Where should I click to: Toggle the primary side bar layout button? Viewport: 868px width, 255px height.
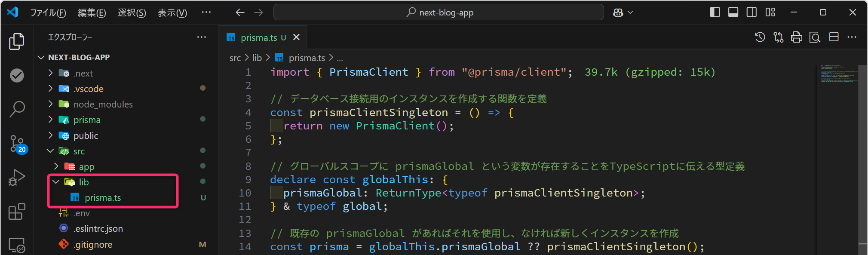point(715,12)
